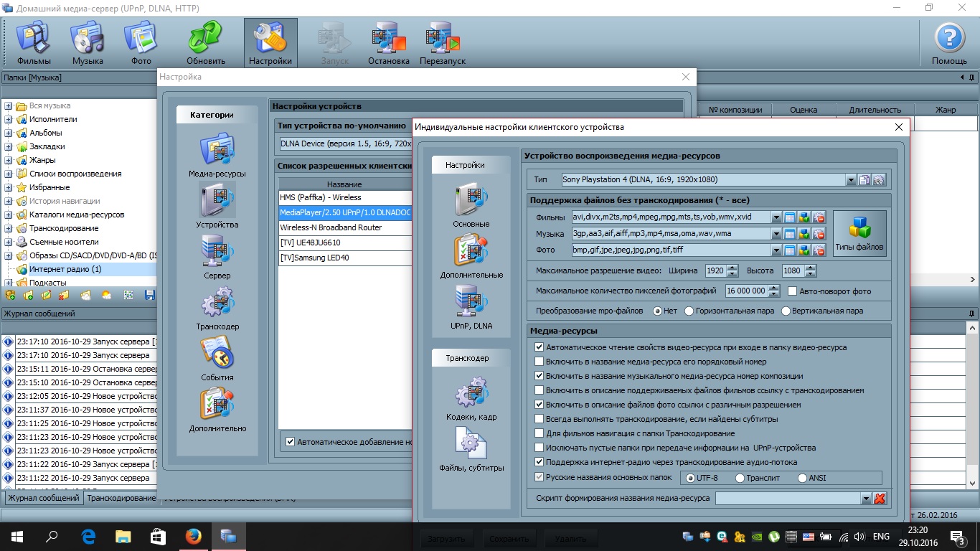
Task: Select Кодеки, кадр transcoder category
Action: tap(471, 400)
